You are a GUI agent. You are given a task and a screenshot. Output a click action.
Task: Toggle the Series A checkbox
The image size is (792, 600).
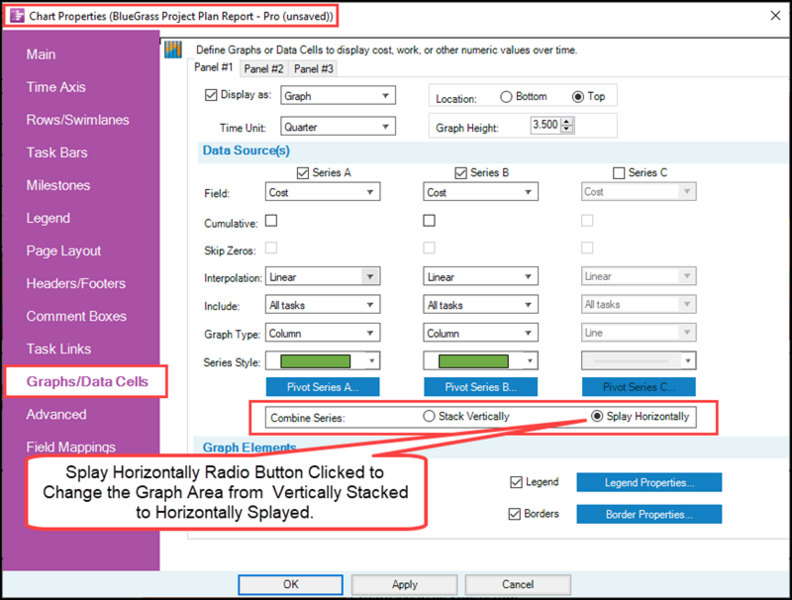(303, 173)
